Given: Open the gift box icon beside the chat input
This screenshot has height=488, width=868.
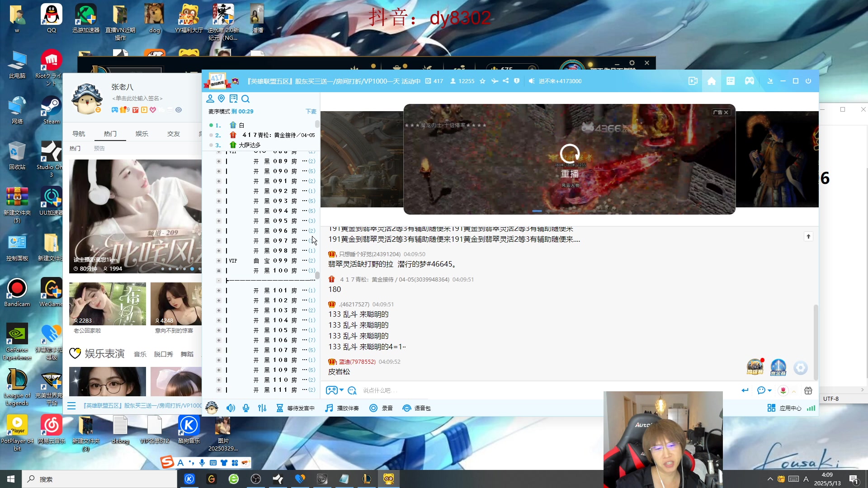Looking at the screenshot, I should [x=808, y=390].
